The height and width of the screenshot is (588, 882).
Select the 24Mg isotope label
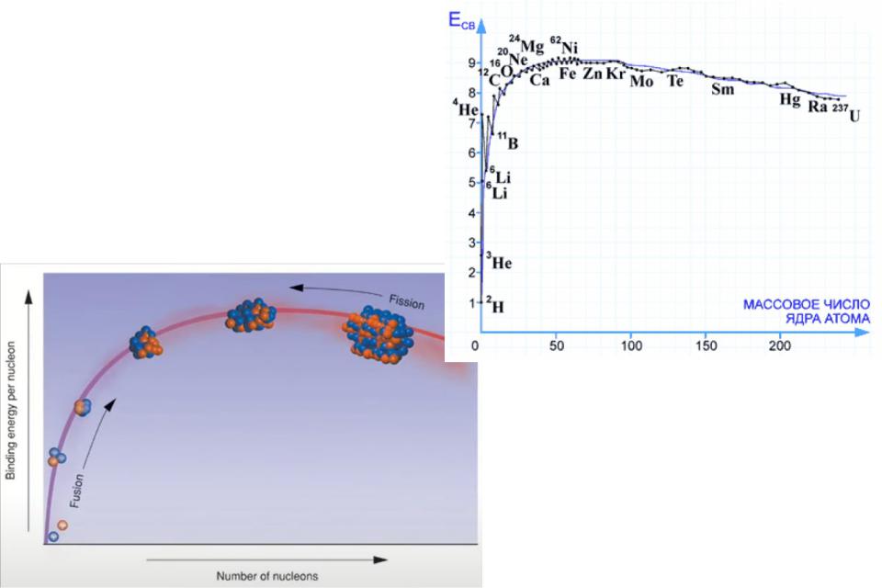point(526,44)
